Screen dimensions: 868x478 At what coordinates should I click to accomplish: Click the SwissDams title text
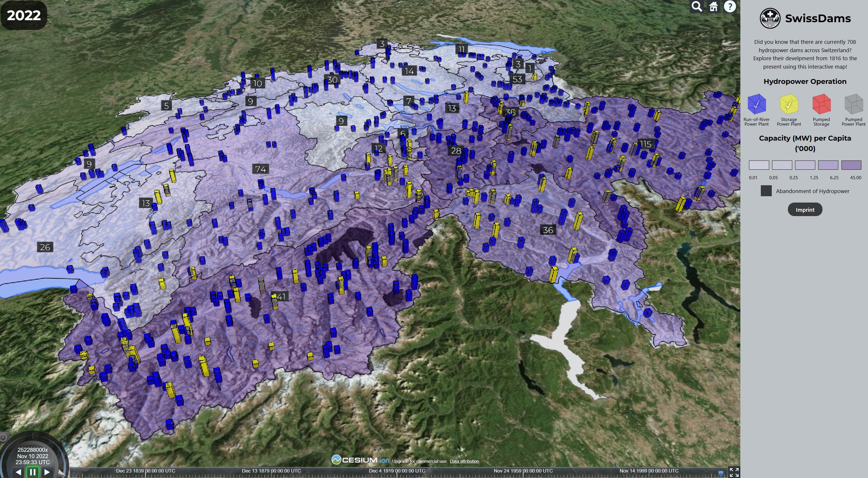point(818,18)
